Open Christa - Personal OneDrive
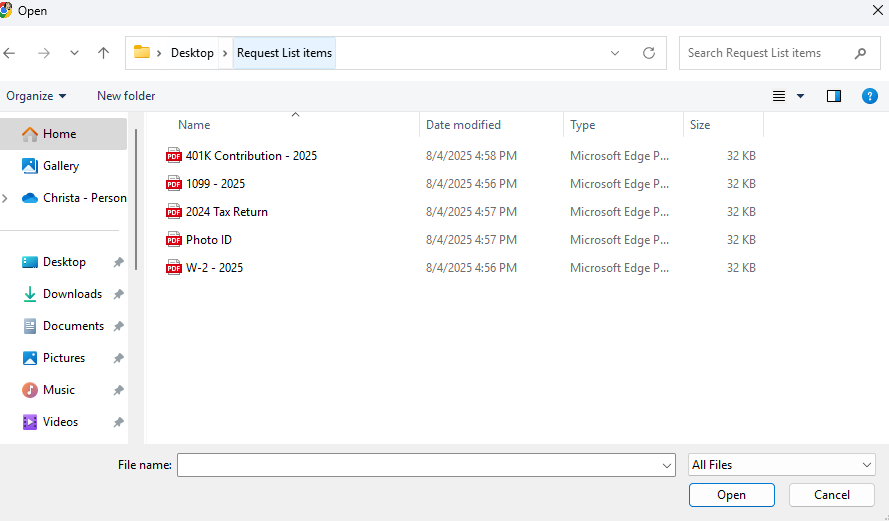Viewport: 889px width, 521px height. [x=74, y=198]
